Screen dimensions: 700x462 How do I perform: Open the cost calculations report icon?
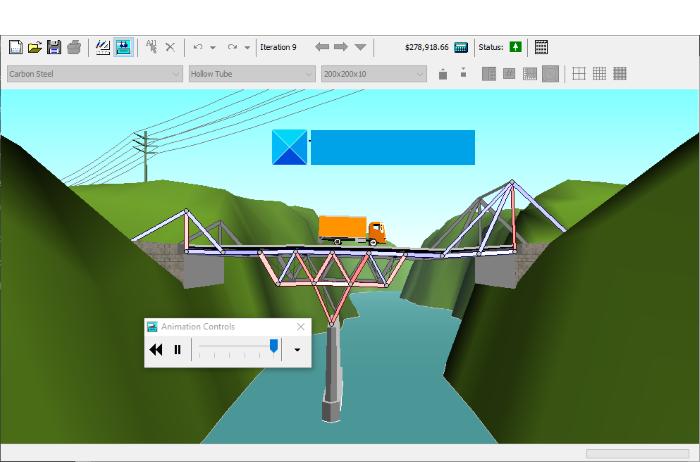[461, 47]
